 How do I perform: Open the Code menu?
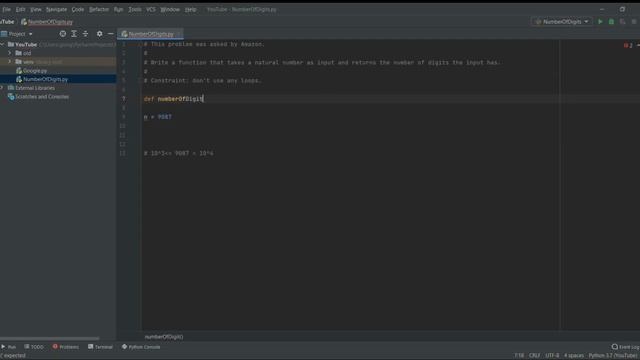(78, 9)
